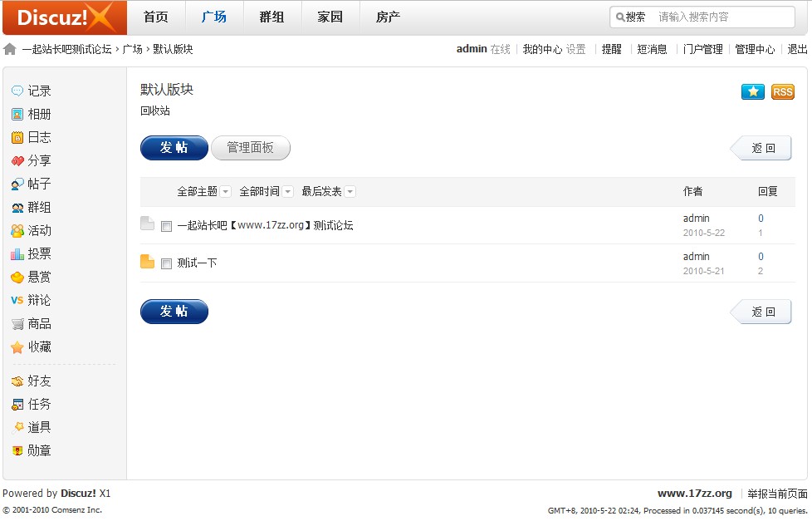Click the blue favorite star button
Screen dimensions: 812x521
753,91
